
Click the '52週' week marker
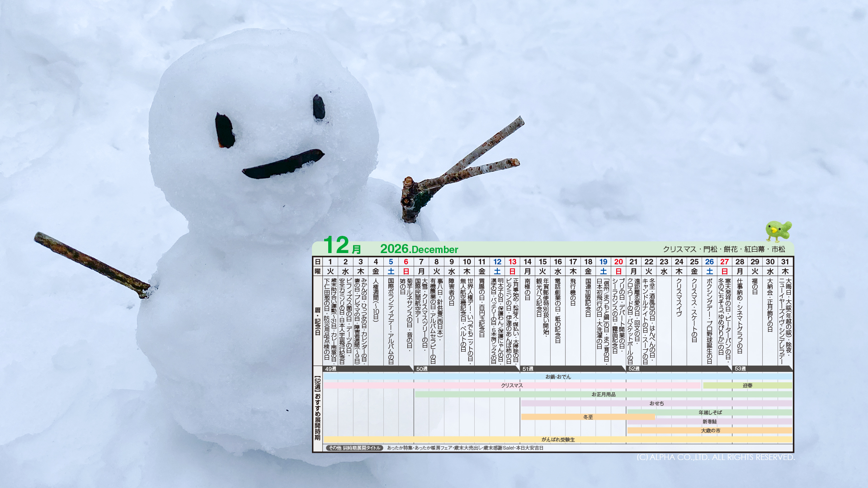(x=634, y=369)
